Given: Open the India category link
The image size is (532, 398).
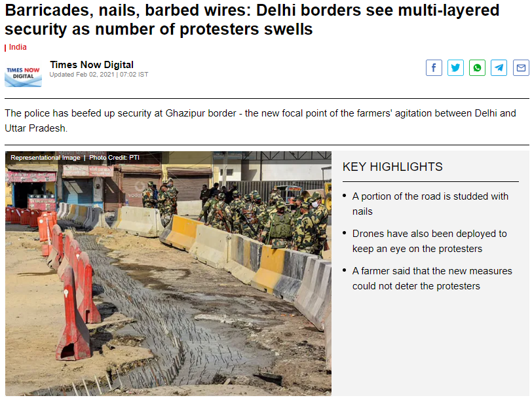Looking at the screenshot, I should 18,47.
